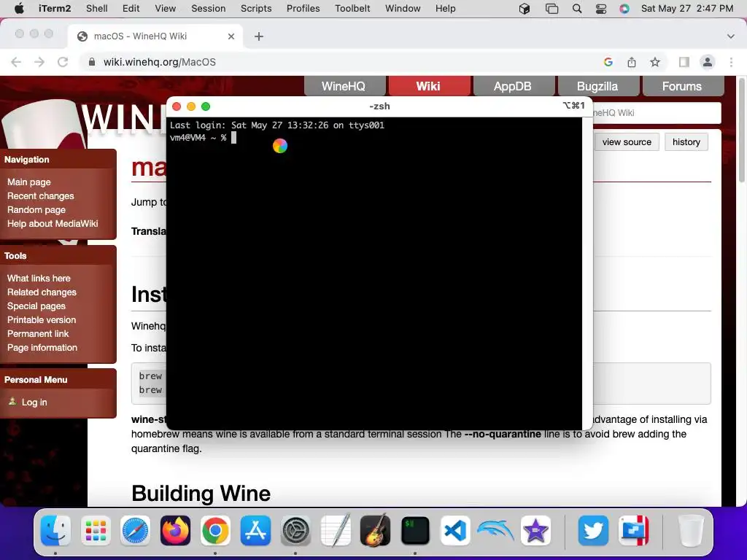The width and height of the screenshot is (747, 560).
Task: Launch Firefox from the dock
Action: pos(175,530)
